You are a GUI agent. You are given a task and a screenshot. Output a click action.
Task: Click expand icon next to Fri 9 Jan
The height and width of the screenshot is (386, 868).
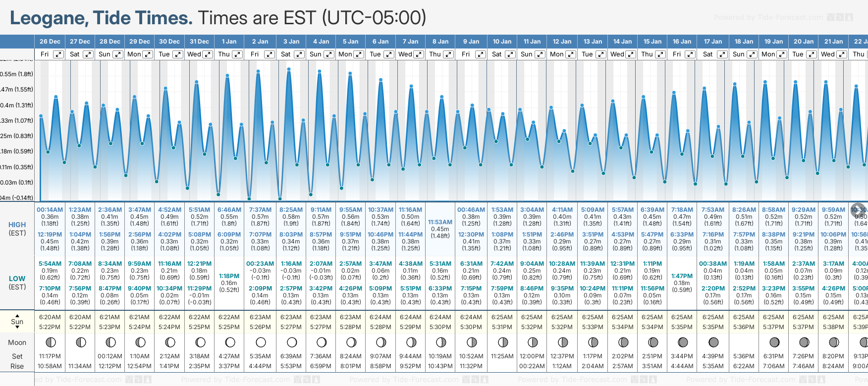pyautogui.click(x=480, y=54)
